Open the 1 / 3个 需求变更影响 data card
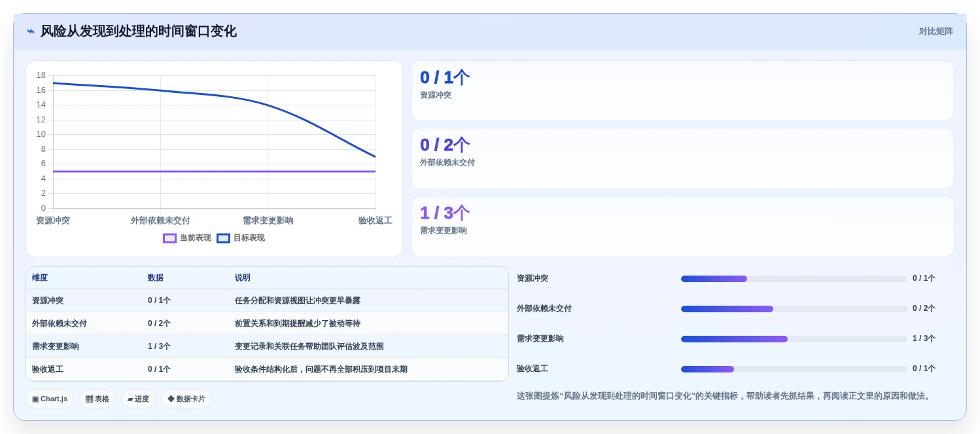The width and height of the screenshot is (980, 434). pos(682,226)
